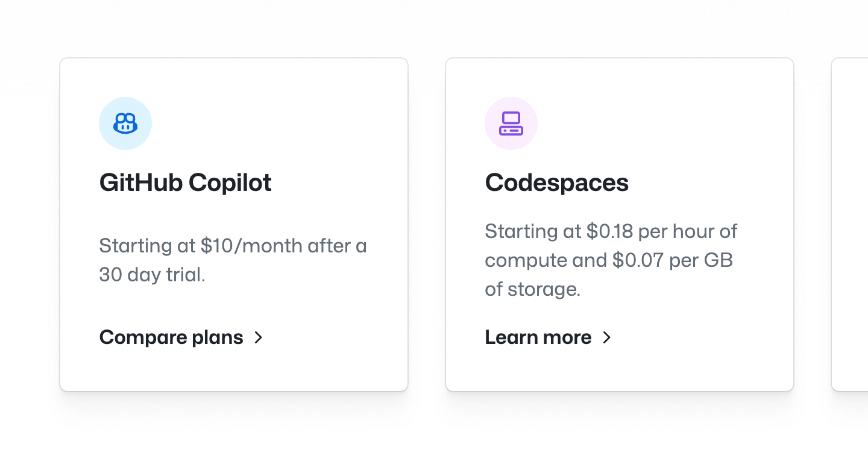868x453 pixels.
Task: Click the chevron beside Learn more
Action: point(607,337)
